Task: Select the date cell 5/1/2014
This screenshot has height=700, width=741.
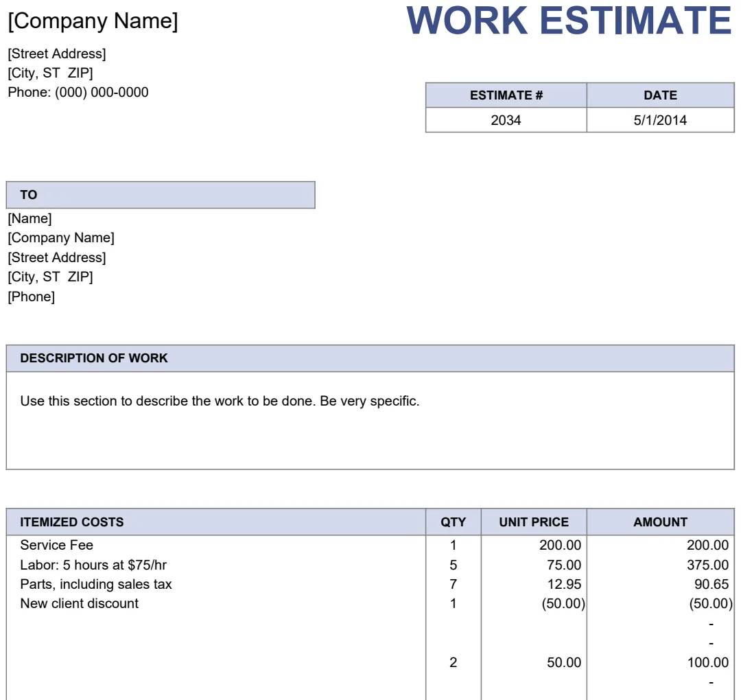Action: [660, 120]
